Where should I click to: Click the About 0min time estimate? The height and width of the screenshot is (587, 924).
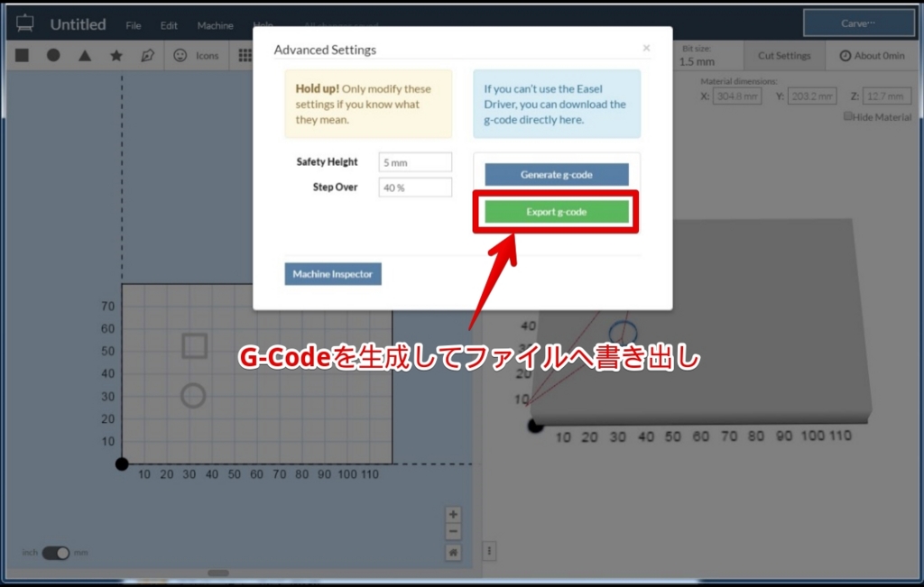872,55
